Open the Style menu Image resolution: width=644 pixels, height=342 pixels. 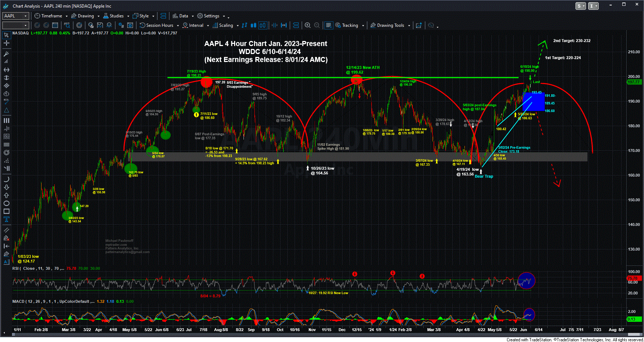pyautogui.click(x=141, y=16)
